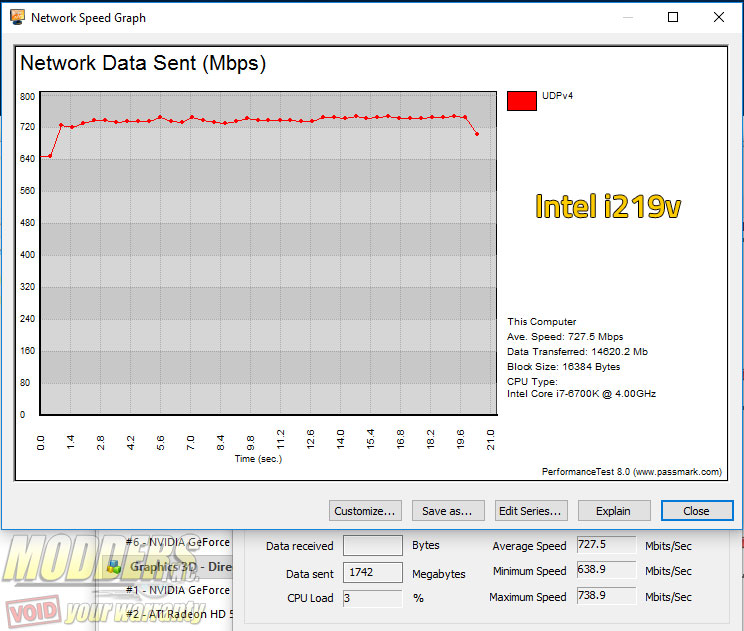Click the CPU Load field
The height and width of the screenshot is (631, 744).
coord(373,598)
